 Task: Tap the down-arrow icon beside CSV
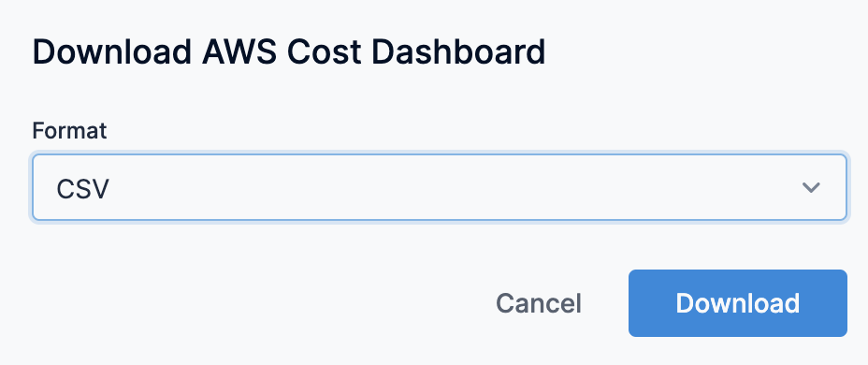click(x=811, y=188)
